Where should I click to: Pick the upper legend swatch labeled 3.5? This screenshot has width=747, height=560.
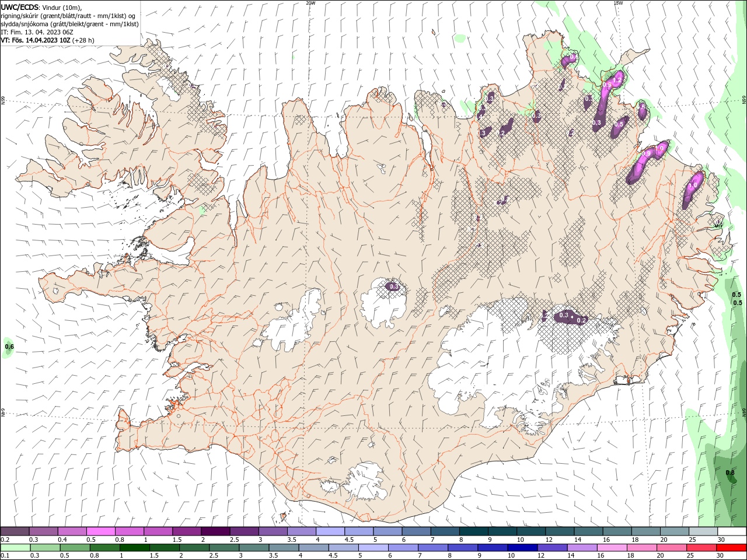coord(302,531)
